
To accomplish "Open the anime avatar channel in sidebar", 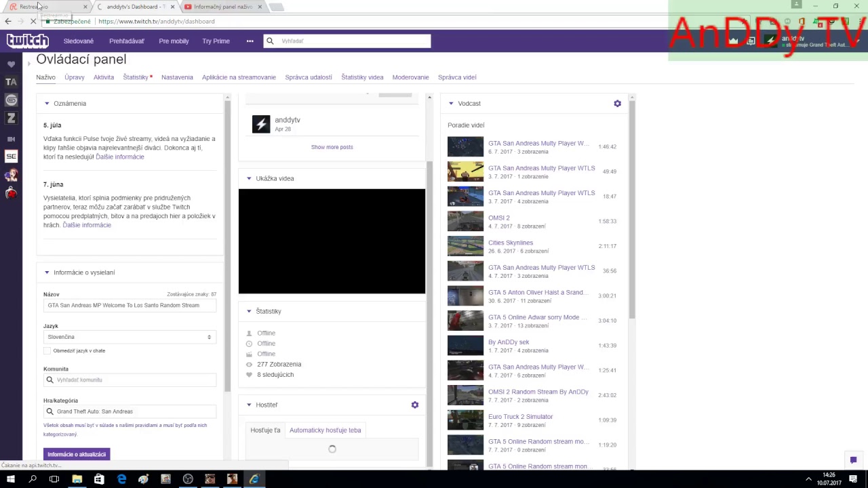I will 11,175.
